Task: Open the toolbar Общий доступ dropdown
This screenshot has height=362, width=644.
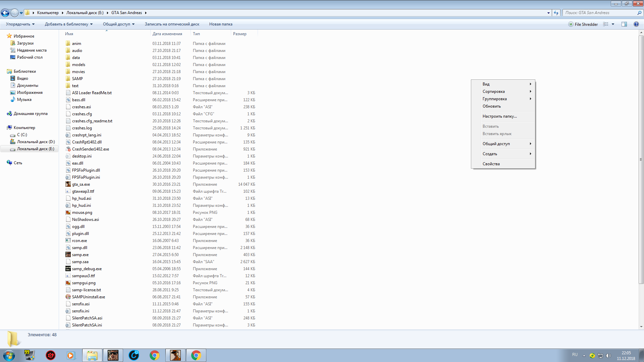Action: tap(119, 24)
